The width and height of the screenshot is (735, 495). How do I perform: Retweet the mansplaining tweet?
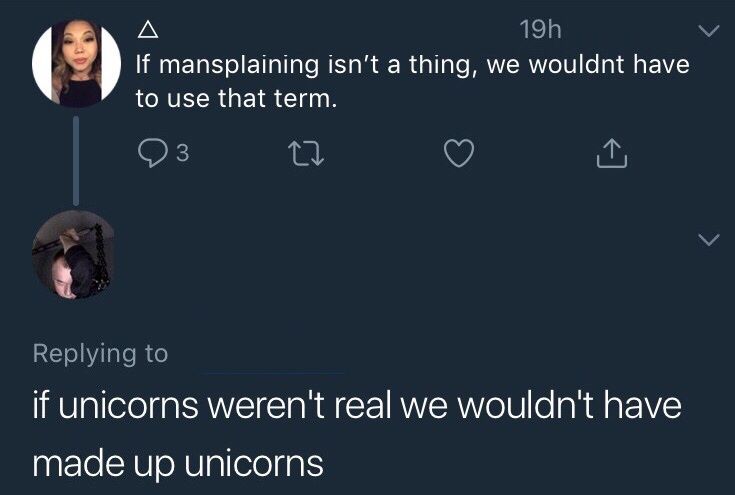pos(306,154)
